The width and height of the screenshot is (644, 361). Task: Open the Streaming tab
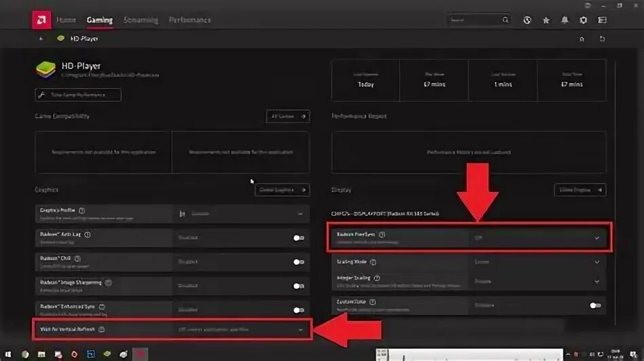tap(141, 20)
